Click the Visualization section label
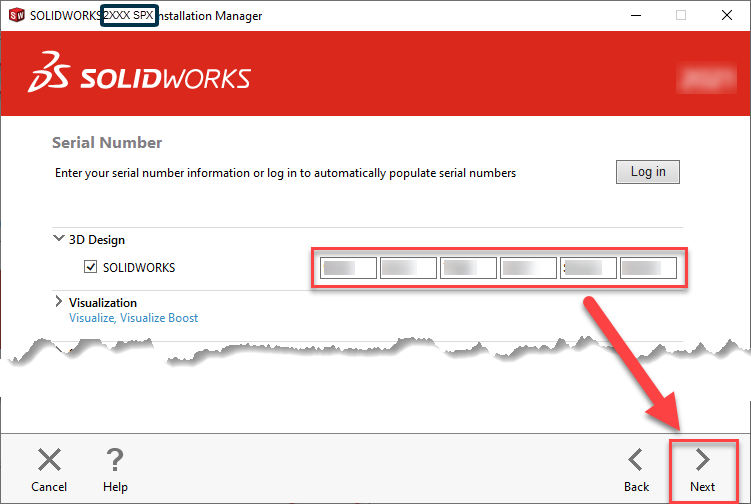The width and height of the screenshot is (751, 504). click(103, 303)
